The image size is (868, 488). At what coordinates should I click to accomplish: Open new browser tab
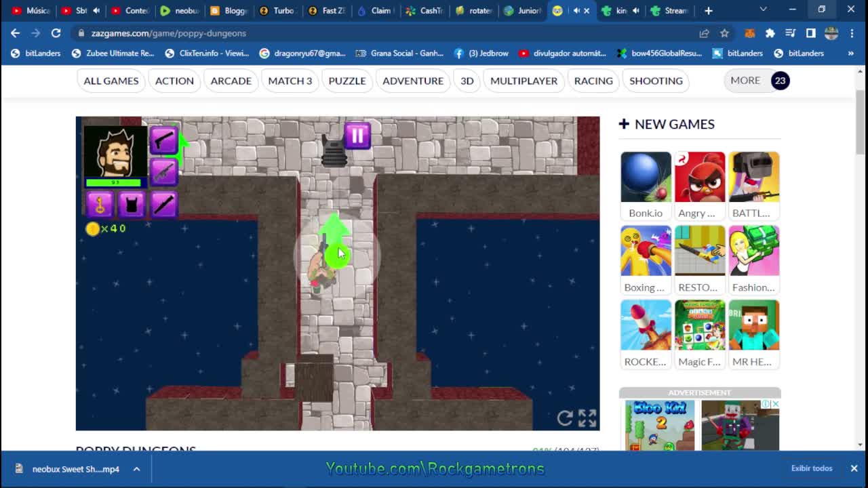coord(708,10)
